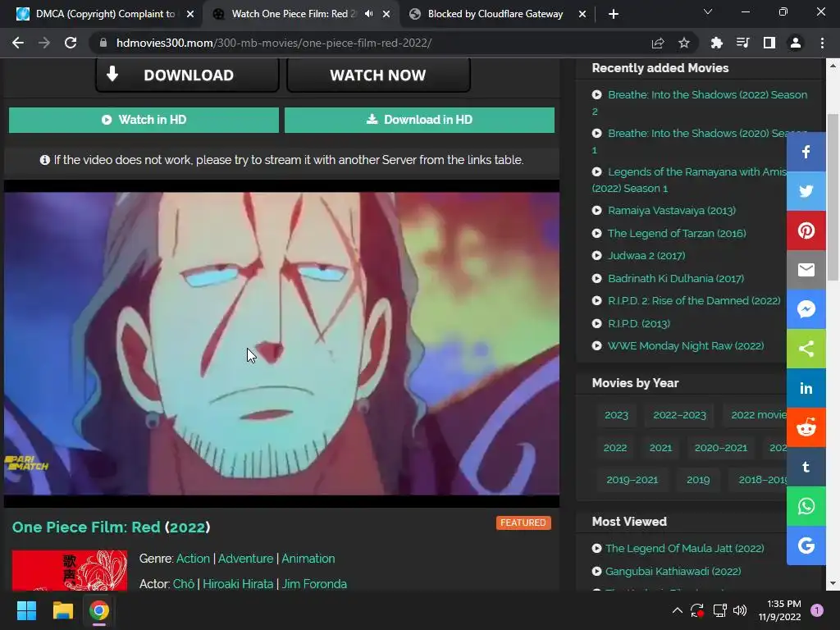Open Chrome profile icon
840x630 pixels.
[x=796, y=43]
